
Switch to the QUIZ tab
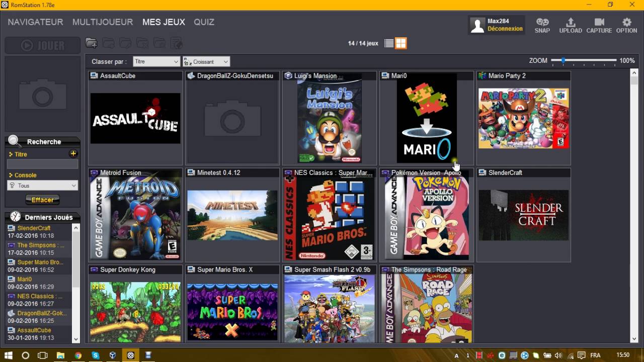(204, 22)
